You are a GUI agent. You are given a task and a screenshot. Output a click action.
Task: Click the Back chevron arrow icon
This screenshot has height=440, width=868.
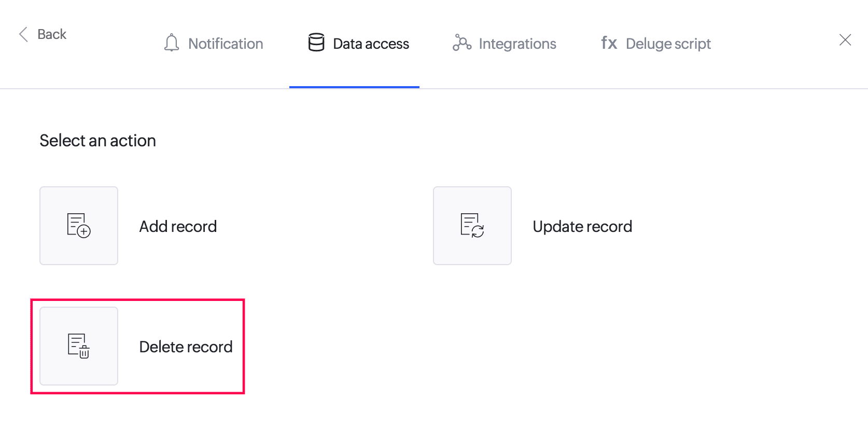[23, 34]
